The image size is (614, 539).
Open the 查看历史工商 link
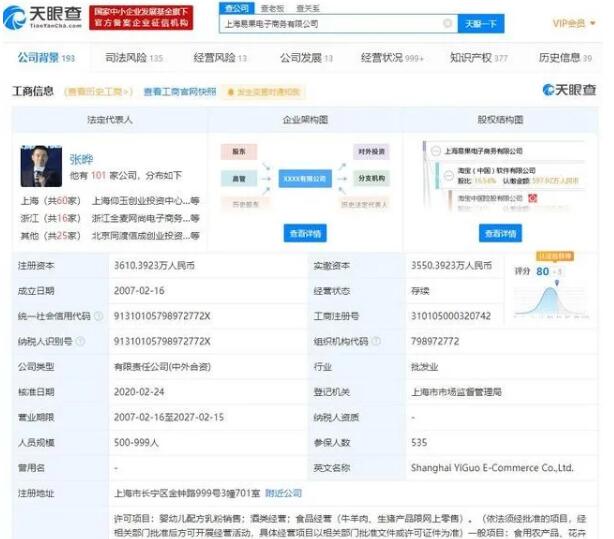tap(98, 92)
